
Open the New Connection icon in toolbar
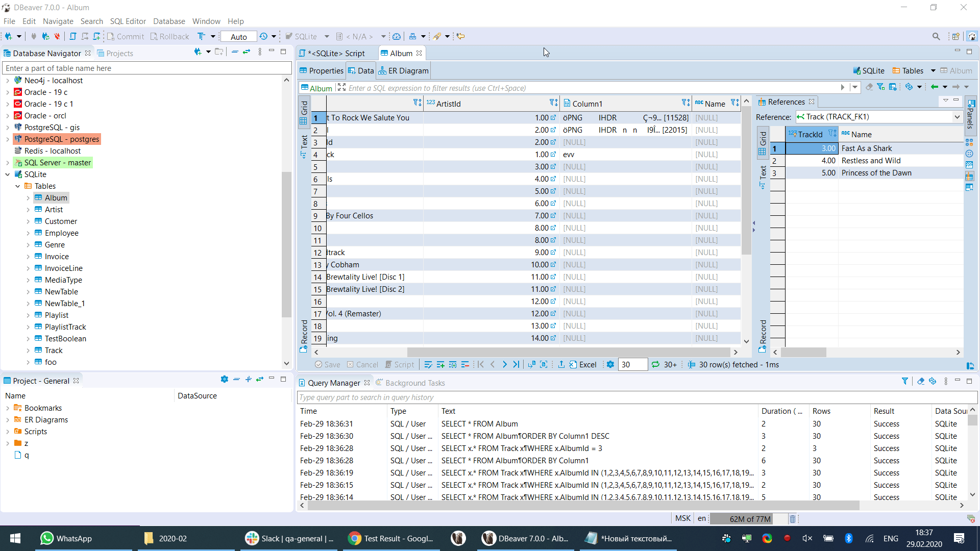point(9,36)
